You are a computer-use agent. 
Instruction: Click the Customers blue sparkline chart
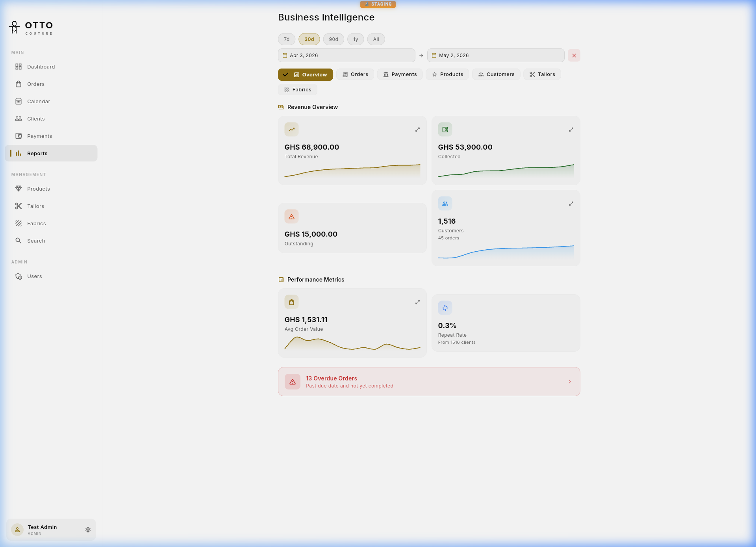click(x=506, y=252)
